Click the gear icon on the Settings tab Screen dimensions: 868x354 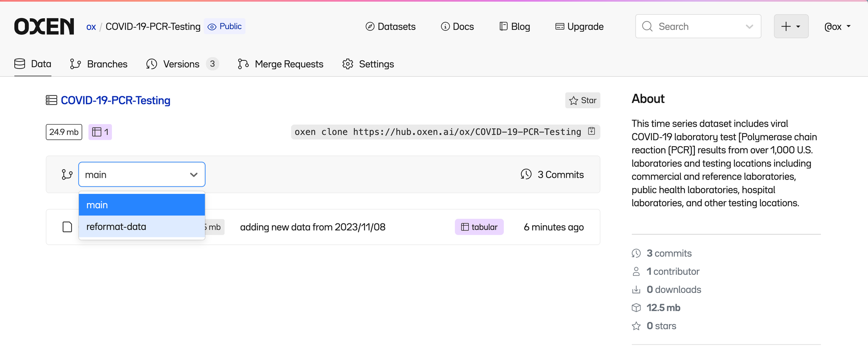click(x=348, y=64)
